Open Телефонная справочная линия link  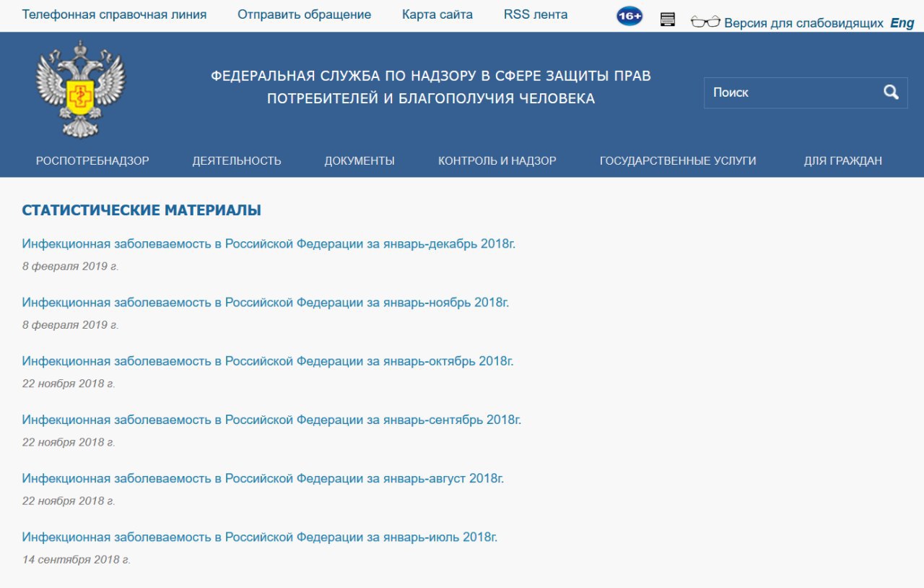pyautogui.click(x=114, y=14)
